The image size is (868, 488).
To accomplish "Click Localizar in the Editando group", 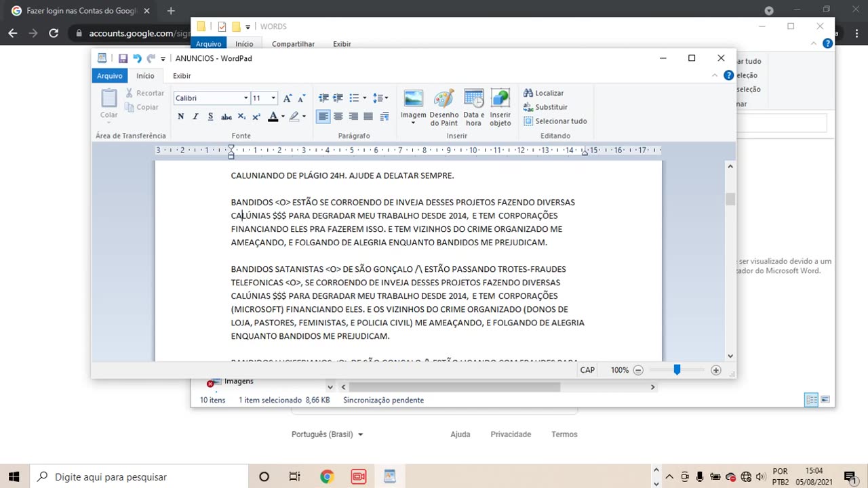I will point(544,93).
